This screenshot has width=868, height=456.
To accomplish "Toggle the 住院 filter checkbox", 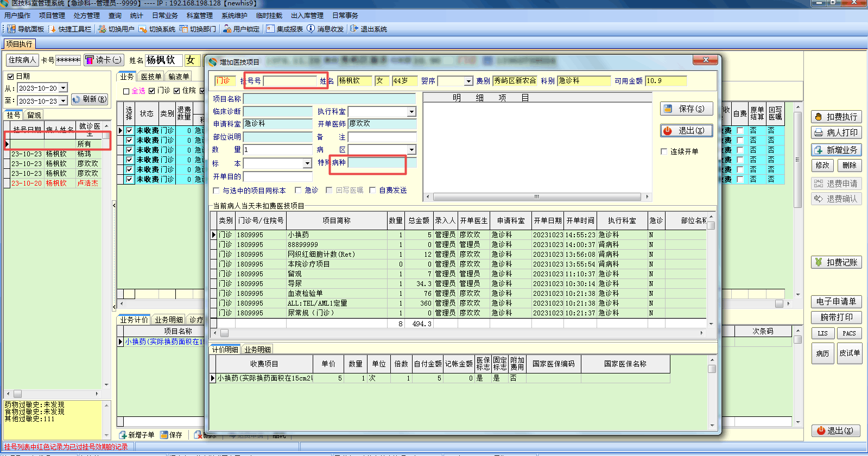I will point(177,91).
